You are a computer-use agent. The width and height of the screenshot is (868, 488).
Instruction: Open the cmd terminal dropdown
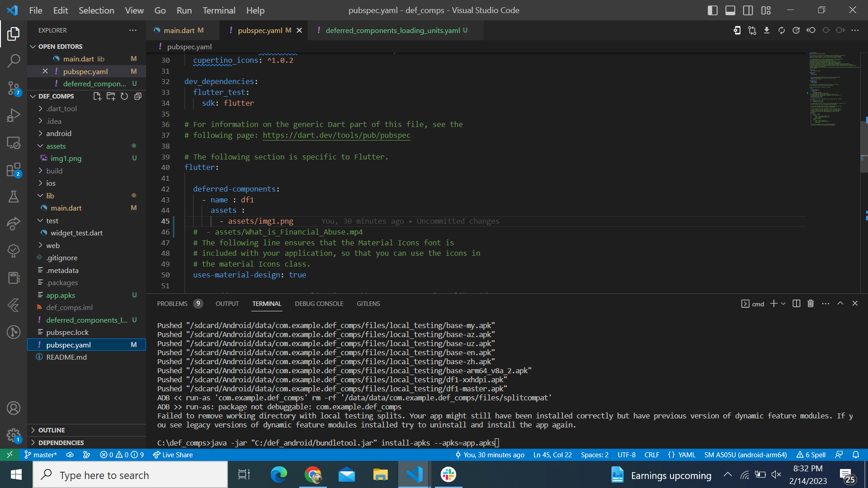pyautogui.click(x=784, y=304)
